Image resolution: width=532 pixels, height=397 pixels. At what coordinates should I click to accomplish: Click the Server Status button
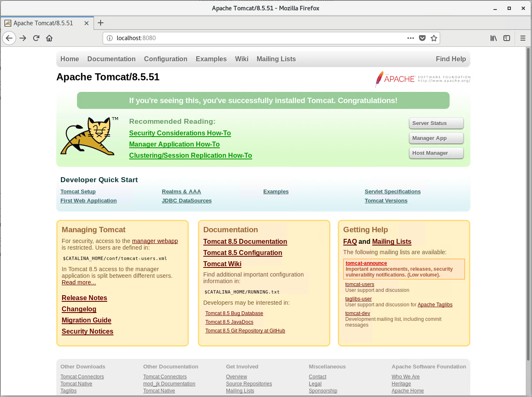(436, 123)
